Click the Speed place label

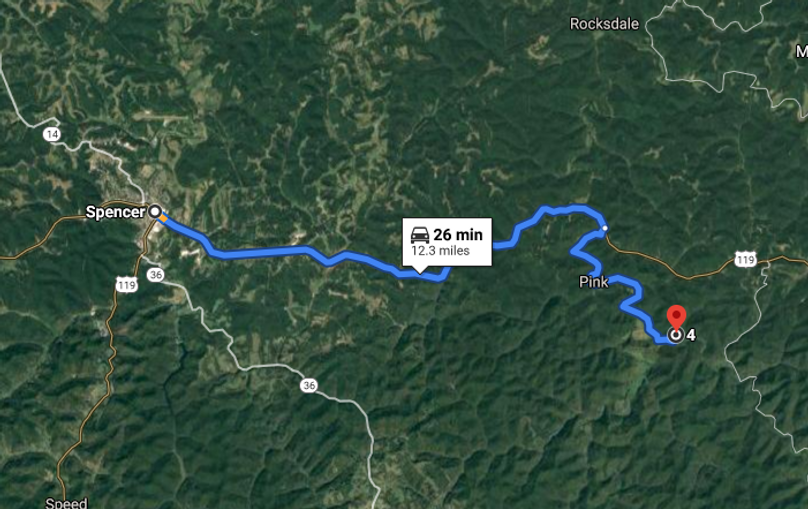[66, 503]
